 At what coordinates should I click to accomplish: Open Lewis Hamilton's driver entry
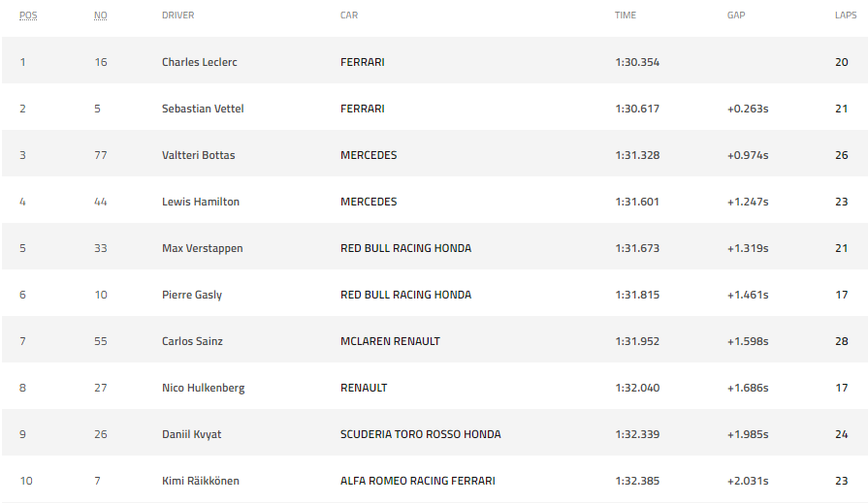[x=200, y=202]
